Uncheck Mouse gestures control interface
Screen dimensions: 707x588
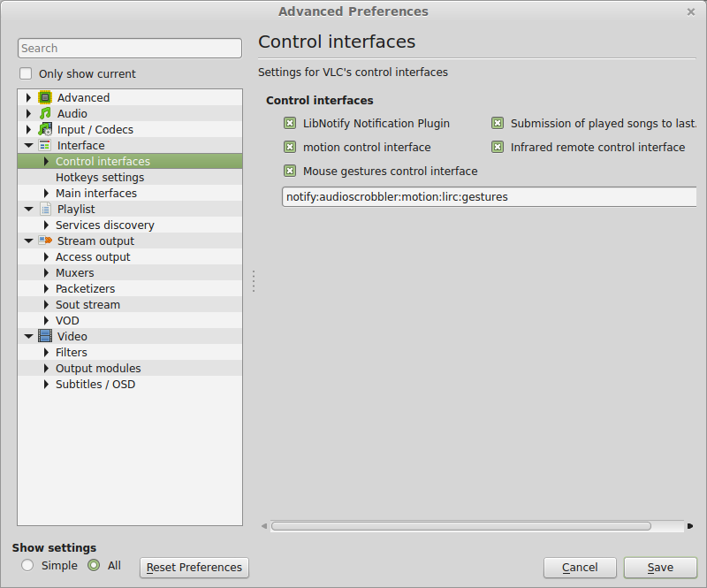tap(290, 171)
